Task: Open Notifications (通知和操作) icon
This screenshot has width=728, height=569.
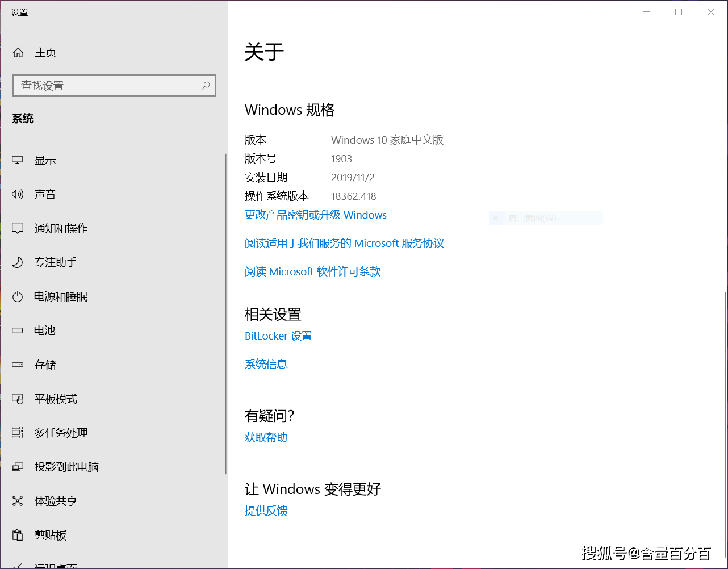Action: click(x=18, y=228)
